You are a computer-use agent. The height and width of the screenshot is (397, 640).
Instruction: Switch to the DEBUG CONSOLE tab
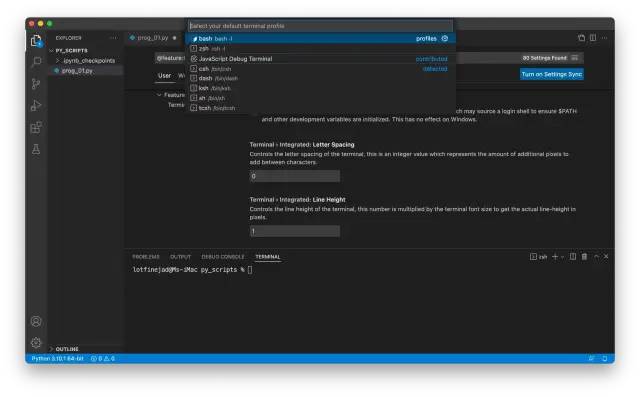(223, 257)
